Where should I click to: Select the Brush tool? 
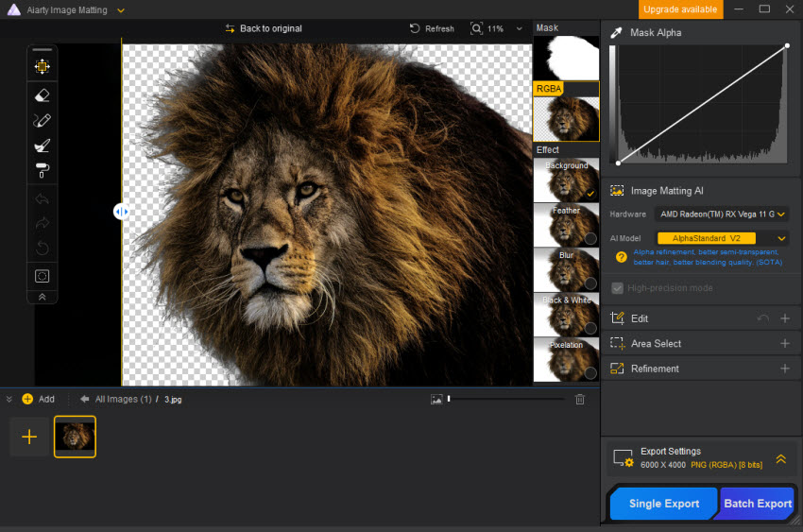point(42,120)
